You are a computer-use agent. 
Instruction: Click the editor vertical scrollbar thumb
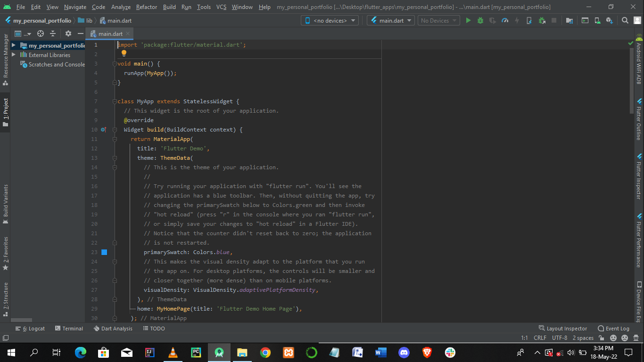(632, 82)
